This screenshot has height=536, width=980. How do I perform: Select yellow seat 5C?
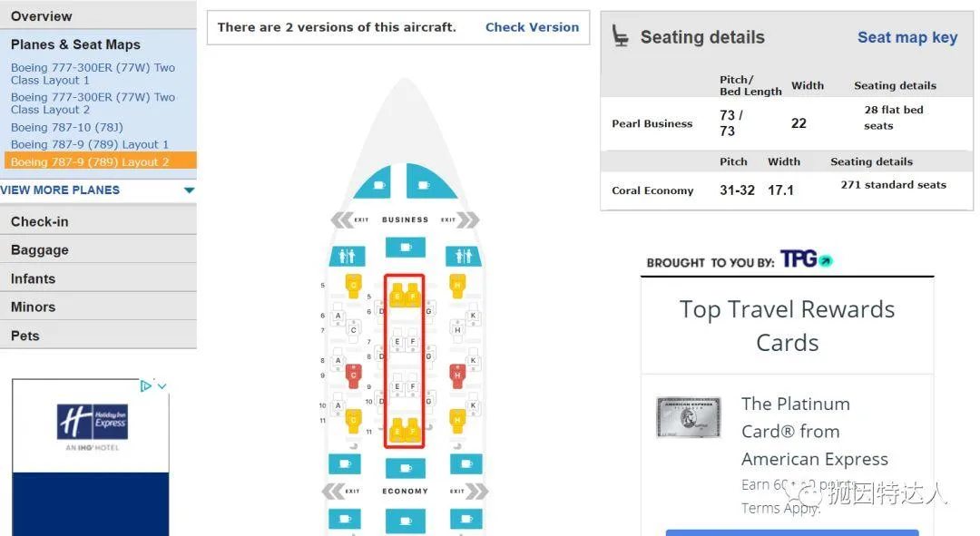coord(354,286)
